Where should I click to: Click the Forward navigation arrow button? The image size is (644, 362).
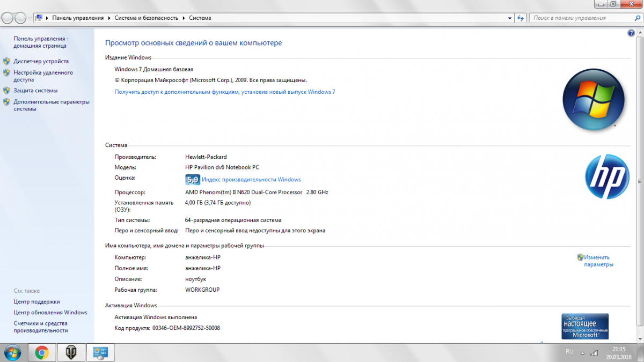point(20,18)
